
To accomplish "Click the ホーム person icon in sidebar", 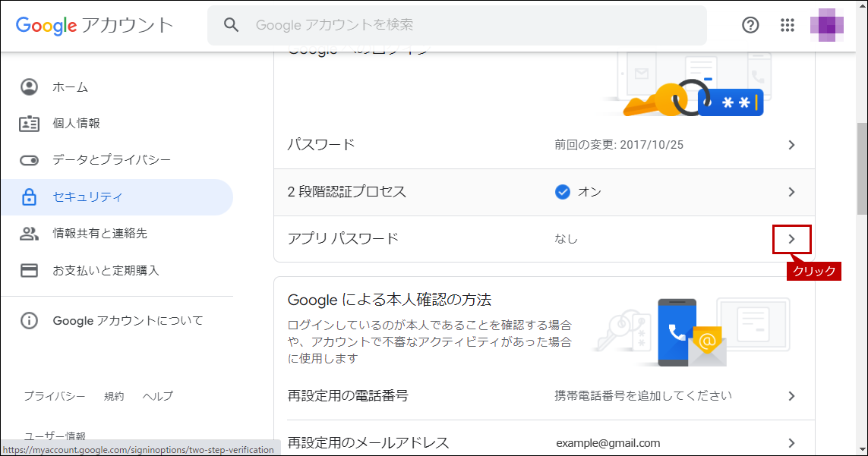I will [x=30, y=87].
